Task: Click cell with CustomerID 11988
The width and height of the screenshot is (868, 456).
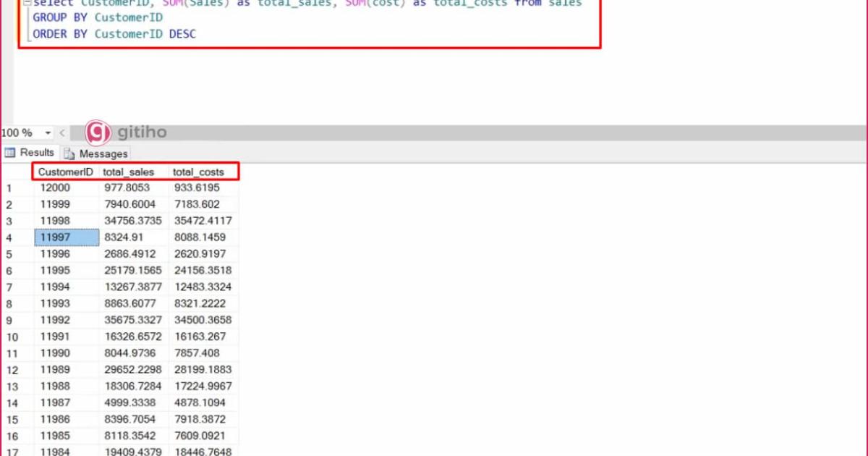Action: (67, 387)
